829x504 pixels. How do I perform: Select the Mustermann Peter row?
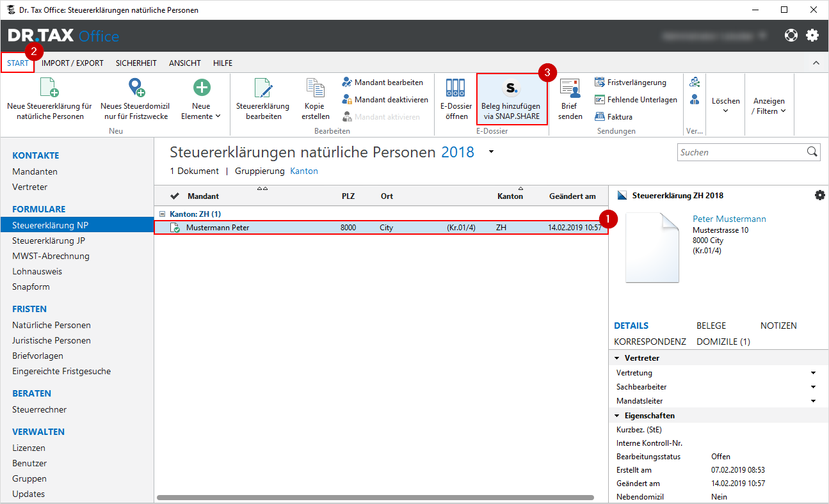pos(381,227)
